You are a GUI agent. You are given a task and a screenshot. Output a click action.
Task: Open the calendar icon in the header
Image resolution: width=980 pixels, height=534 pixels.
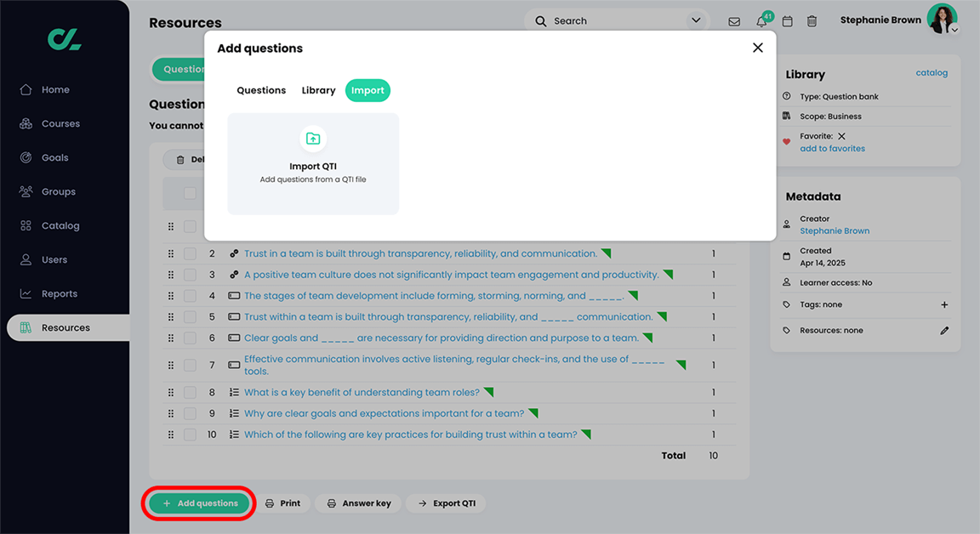tap(787, 20)
